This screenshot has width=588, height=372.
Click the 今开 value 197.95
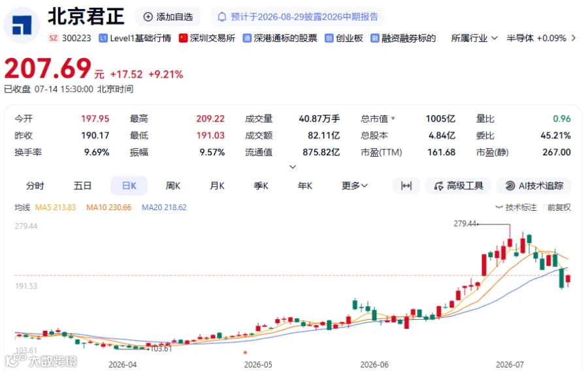click(x=95, y=119)
